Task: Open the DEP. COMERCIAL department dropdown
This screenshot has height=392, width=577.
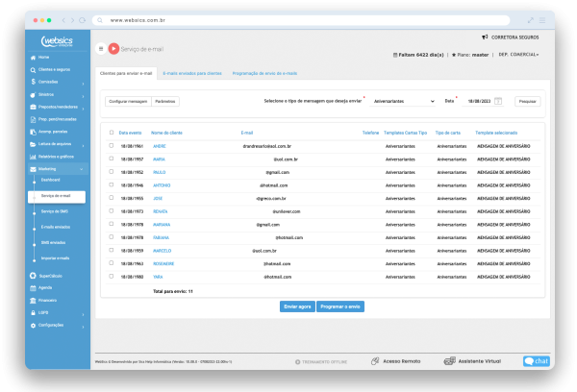Action: 518,55
